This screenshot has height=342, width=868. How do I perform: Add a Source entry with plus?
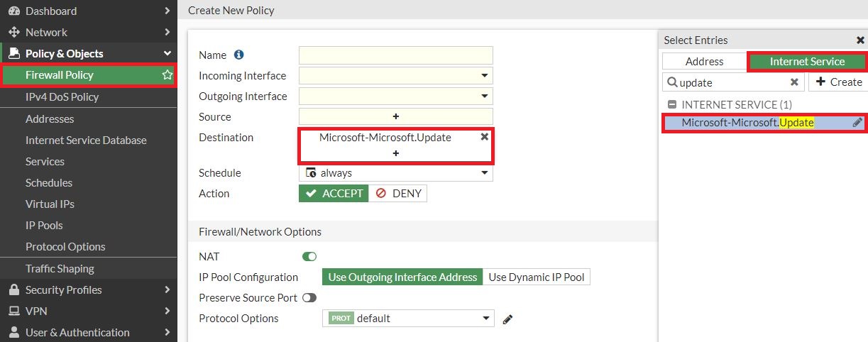click(x=395, y=116)
